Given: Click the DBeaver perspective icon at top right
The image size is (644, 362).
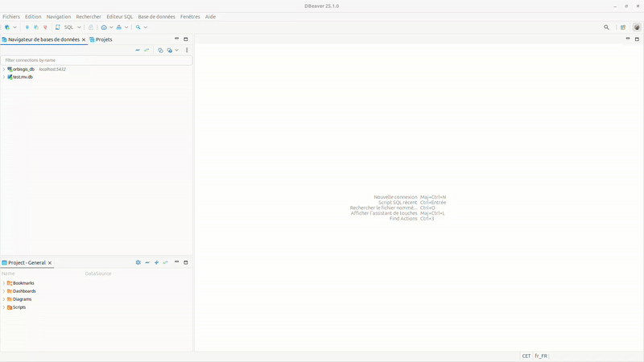Looking at the screenshot, I should click(637, 27).
